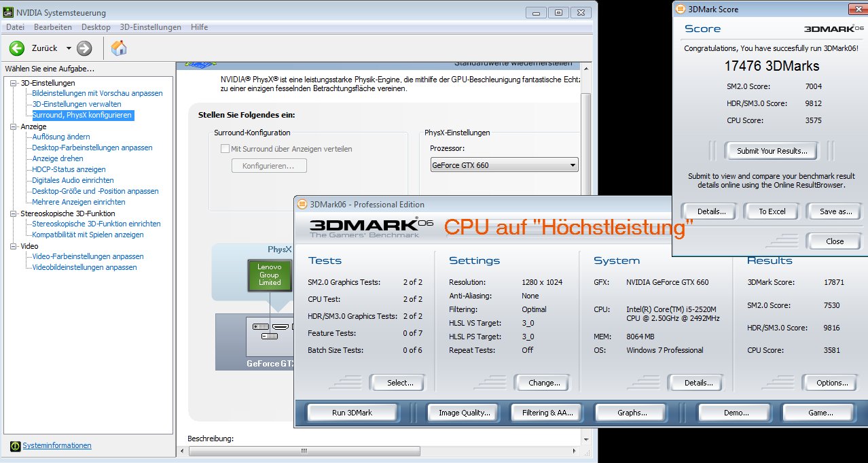Click the Graphs... button
The height and width of the screenshot is (463, 868).
click(632, 413)
